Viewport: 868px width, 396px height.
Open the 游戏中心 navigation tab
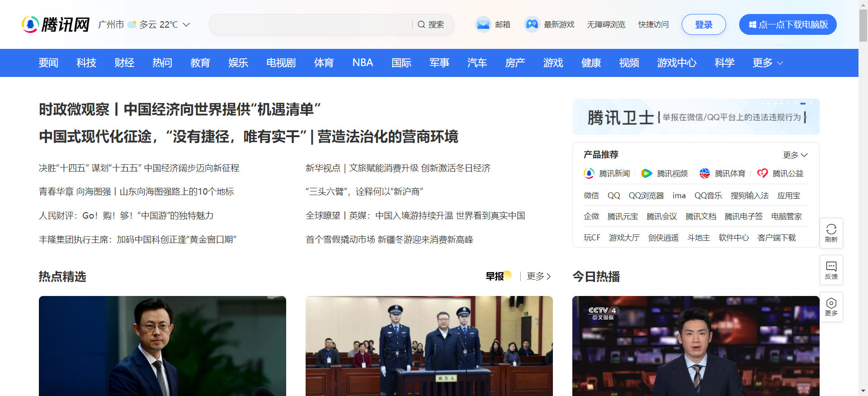[x=677, y=63]
